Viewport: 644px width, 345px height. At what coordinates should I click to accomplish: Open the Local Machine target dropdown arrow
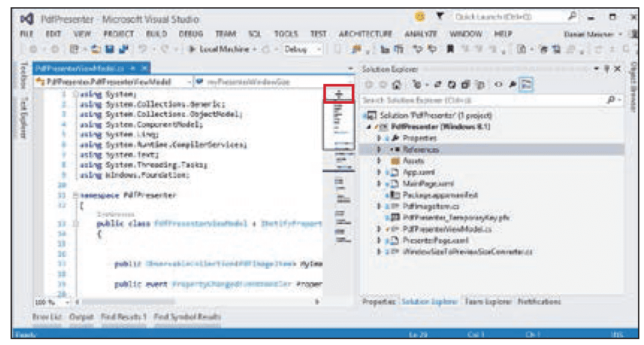[255, 50]
